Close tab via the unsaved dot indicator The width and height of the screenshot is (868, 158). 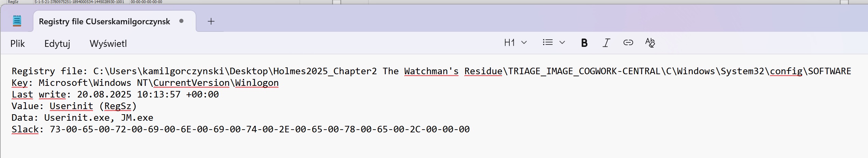181,21
